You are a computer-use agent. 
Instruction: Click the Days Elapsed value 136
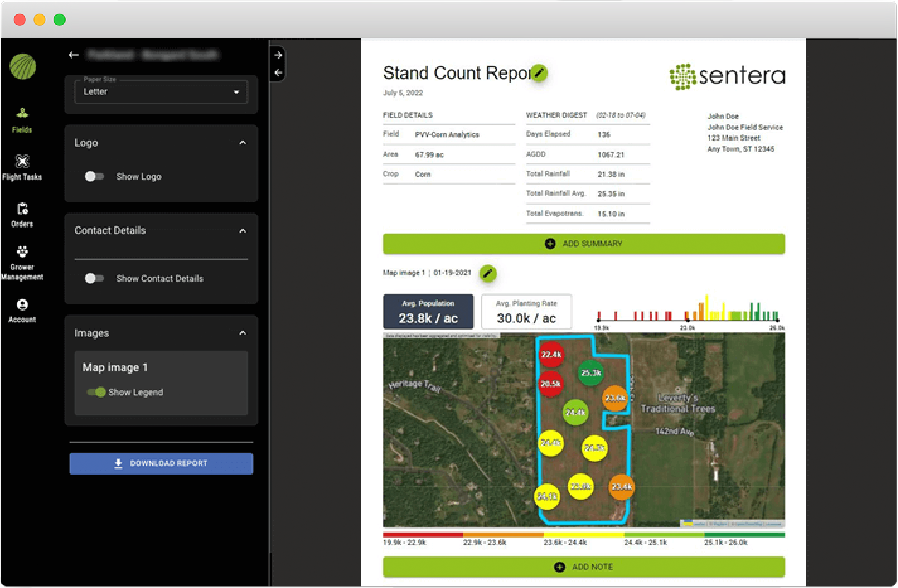point(604,135)
